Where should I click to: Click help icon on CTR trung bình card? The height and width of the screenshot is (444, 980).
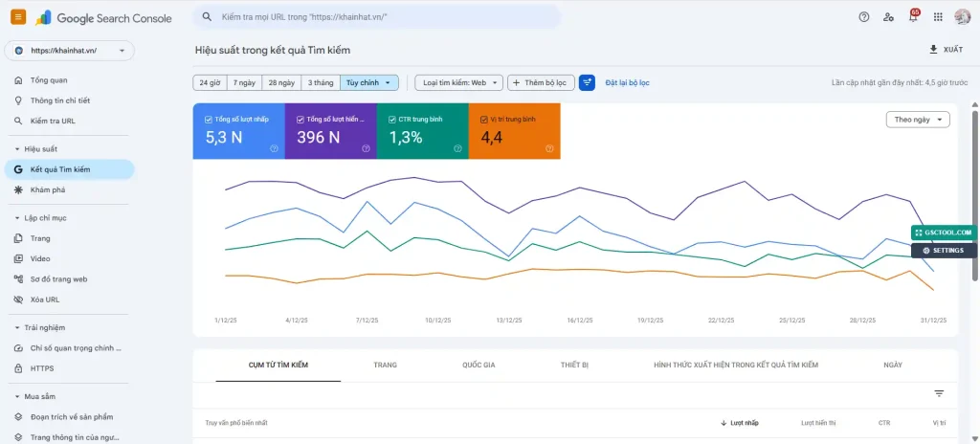tap(457, 149)
